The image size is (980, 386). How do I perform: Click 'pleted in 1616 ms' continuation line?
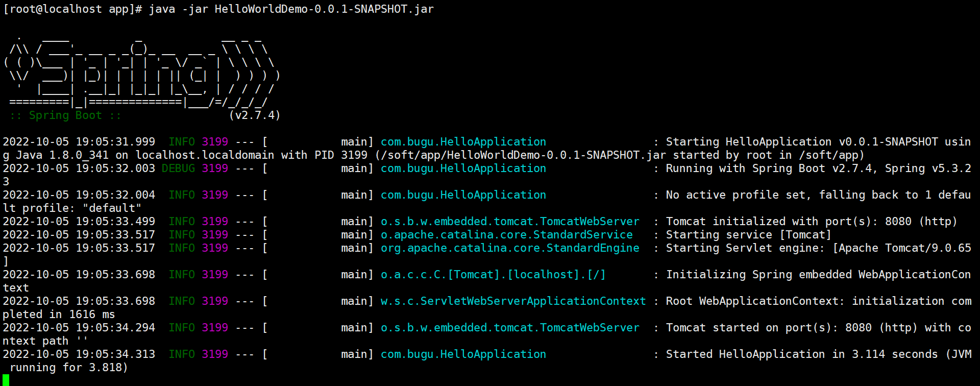click(x=59, y=315)
